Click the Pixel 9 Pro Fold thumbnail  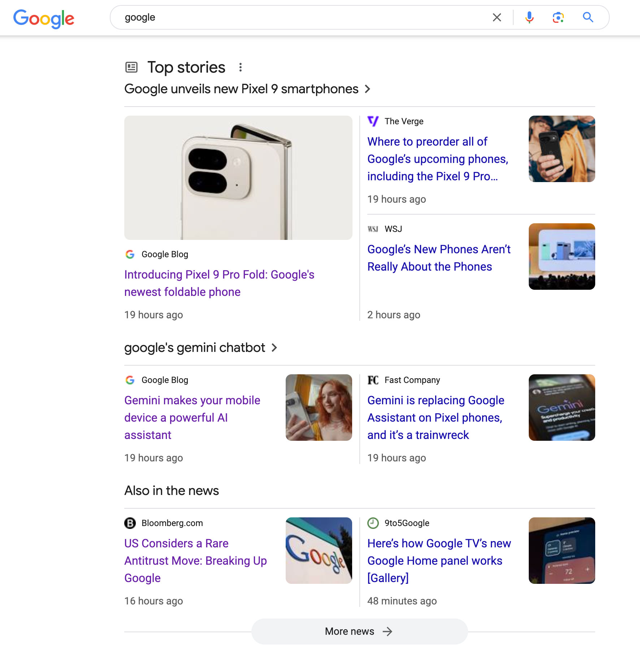point(238,177)
